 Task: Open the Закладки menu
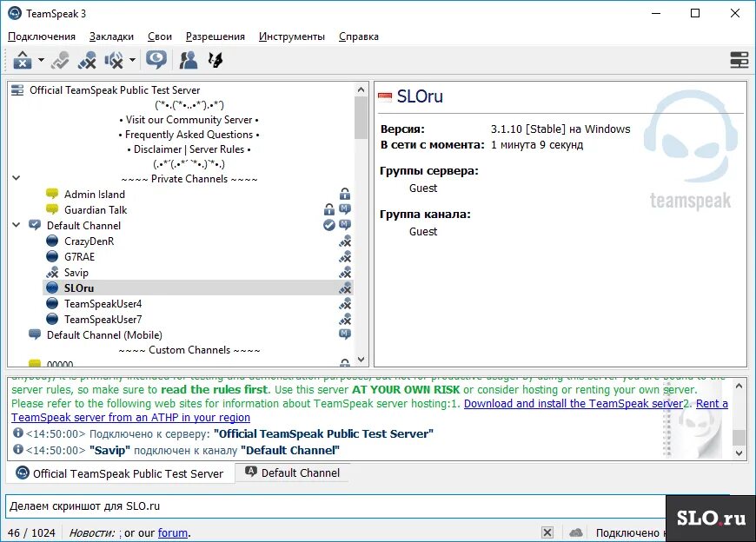[x=111, y=36]
